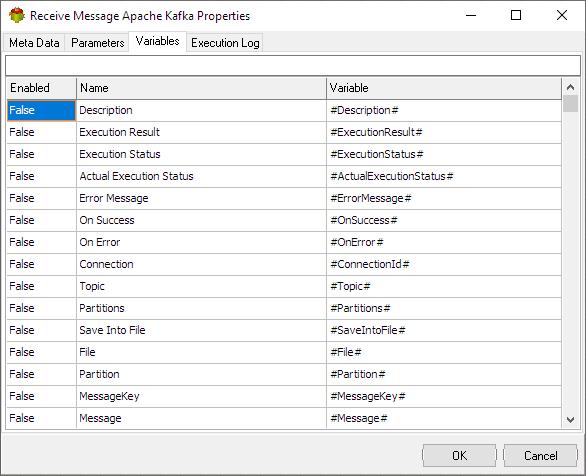Select the Save Into File name cell

201,331
